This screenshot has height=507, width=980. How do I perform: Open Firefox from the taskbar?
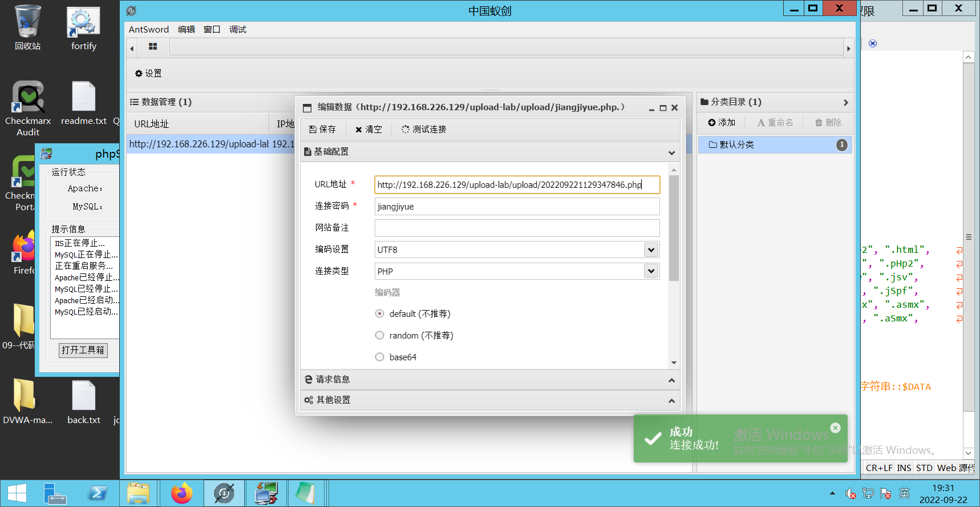click(182, 493)
